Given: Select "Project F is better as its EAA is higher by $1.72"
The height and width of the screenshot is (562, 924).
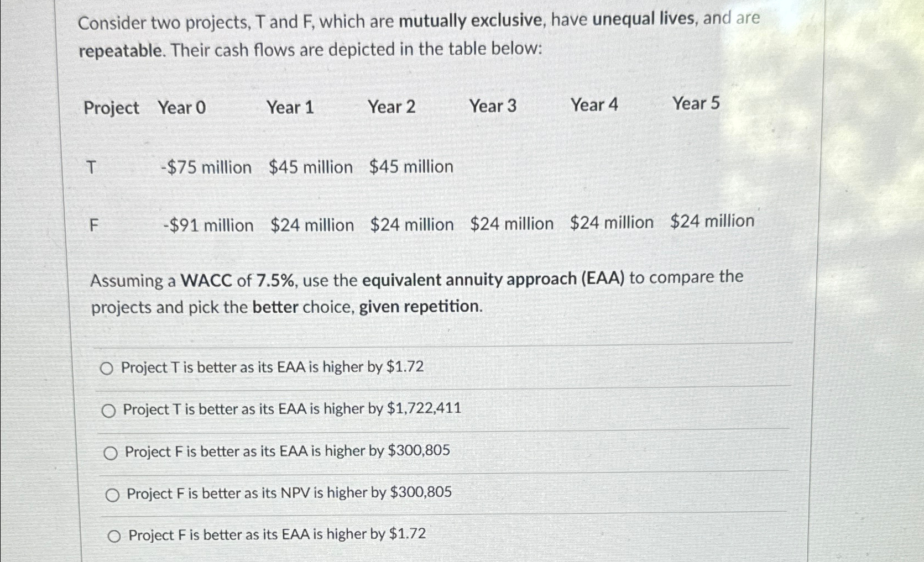Looking at the screenshot, I should [275, 534].
